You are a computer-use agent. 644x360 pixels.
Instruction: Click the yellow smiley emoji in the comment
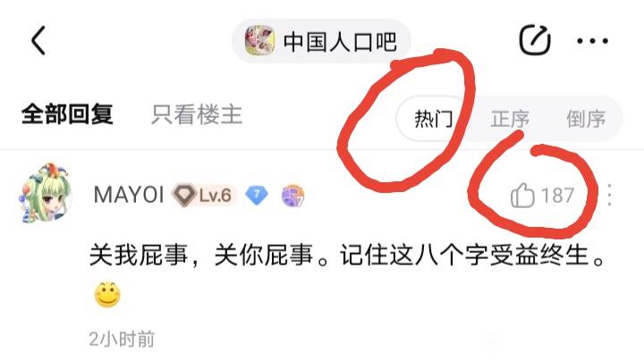107,295
